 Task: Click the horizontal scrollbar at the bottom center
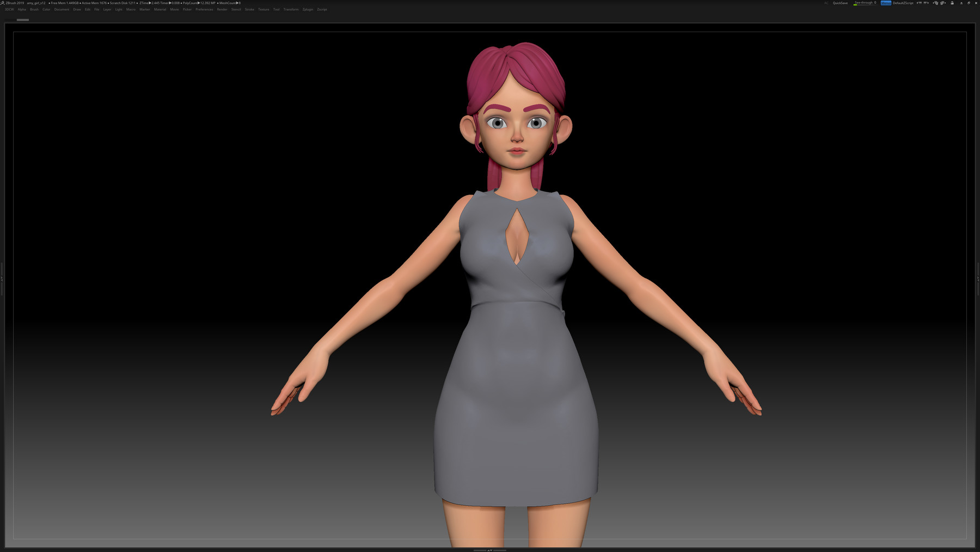point(490,550)
